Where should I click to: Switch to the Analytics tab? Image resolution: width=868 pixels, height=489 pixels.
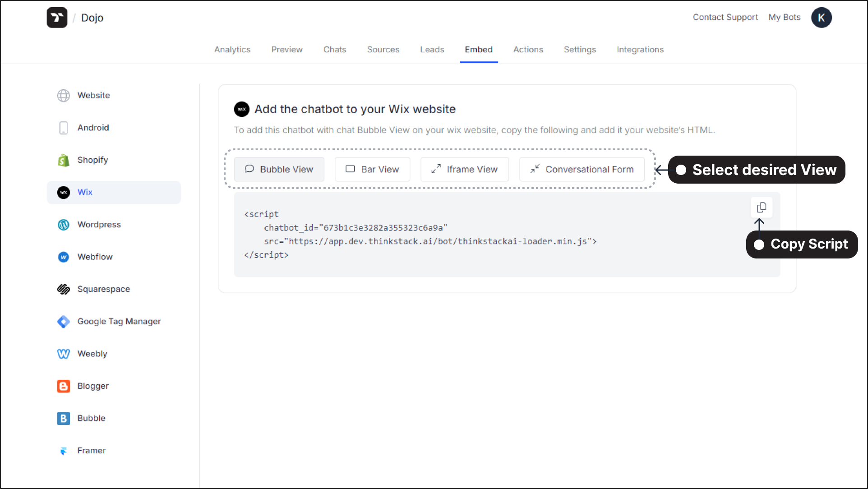point(232,50)
